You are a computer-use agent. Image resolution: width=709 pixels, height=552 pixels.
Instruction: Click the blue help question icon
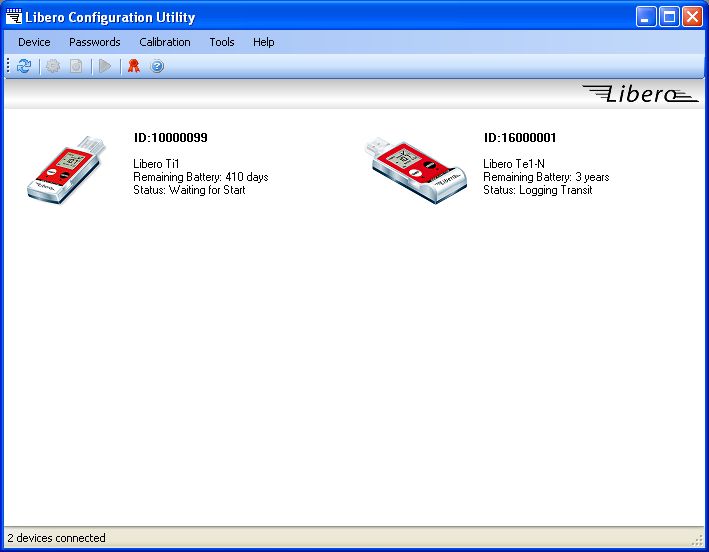(157, 66)
